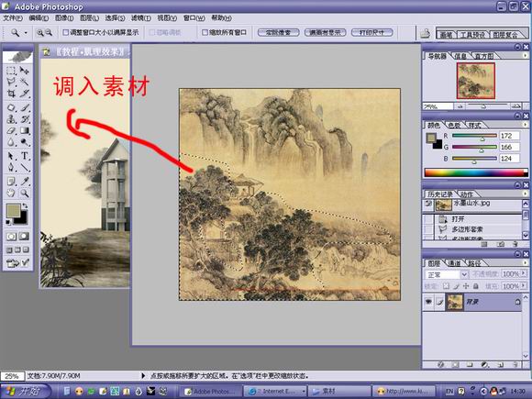The height and width of the screenshot is (399, 532).
Task: Toggle lock transparent pixels in Layers panel
Action: [447, 286]
